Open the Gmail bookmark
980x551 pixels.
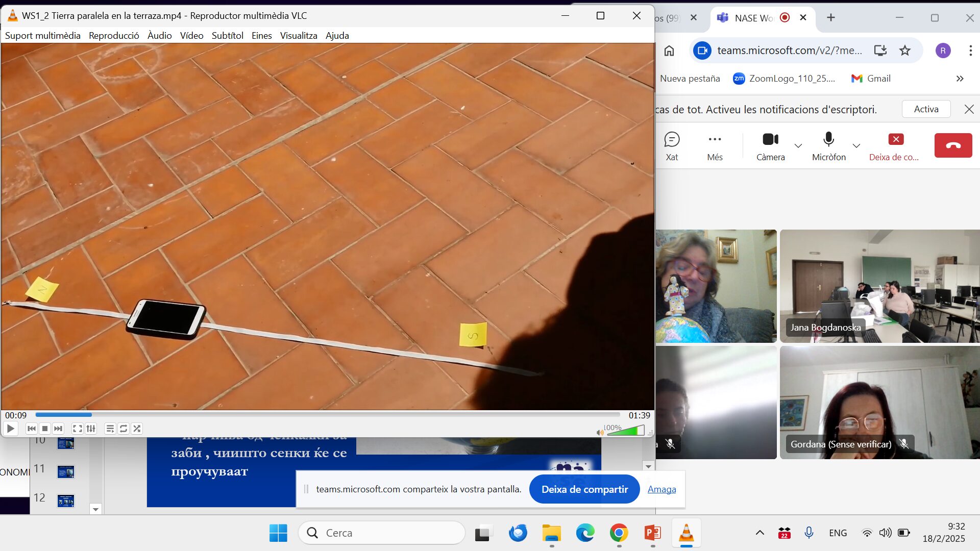click(x=871, y=79)
